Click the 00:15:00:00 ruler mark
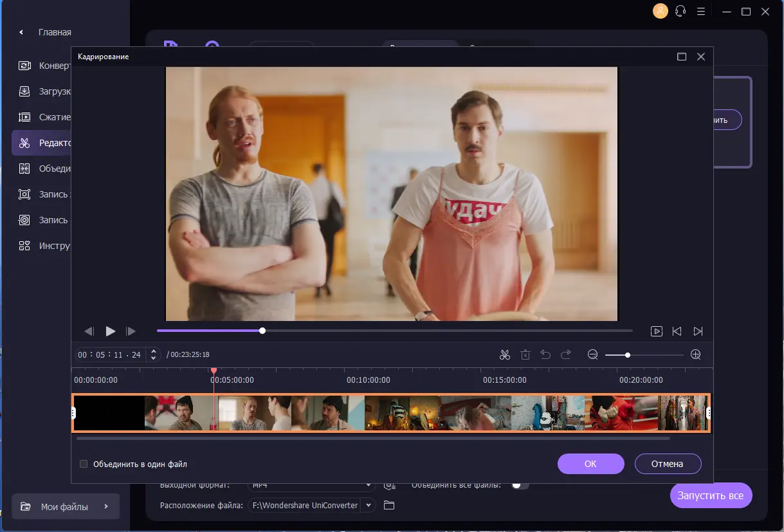Viewport: 784px width, 532px height. point(505,380)
